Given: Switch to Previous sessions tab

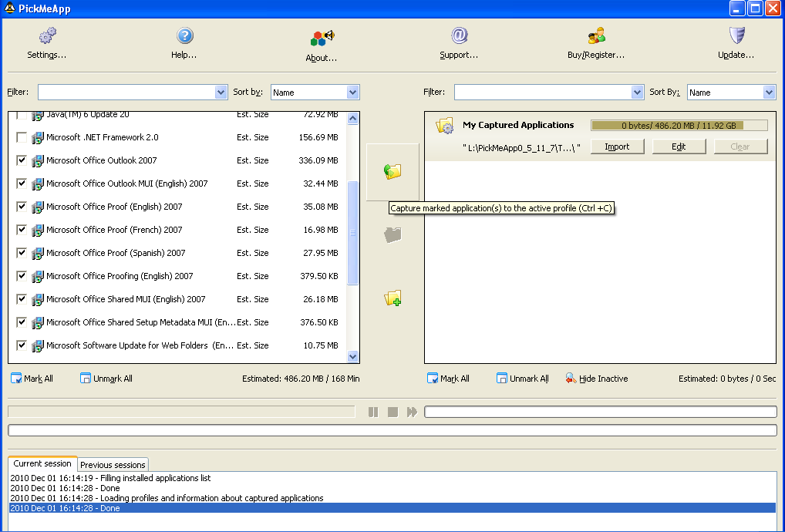Looking at the screenshot, I should [113, 464].
